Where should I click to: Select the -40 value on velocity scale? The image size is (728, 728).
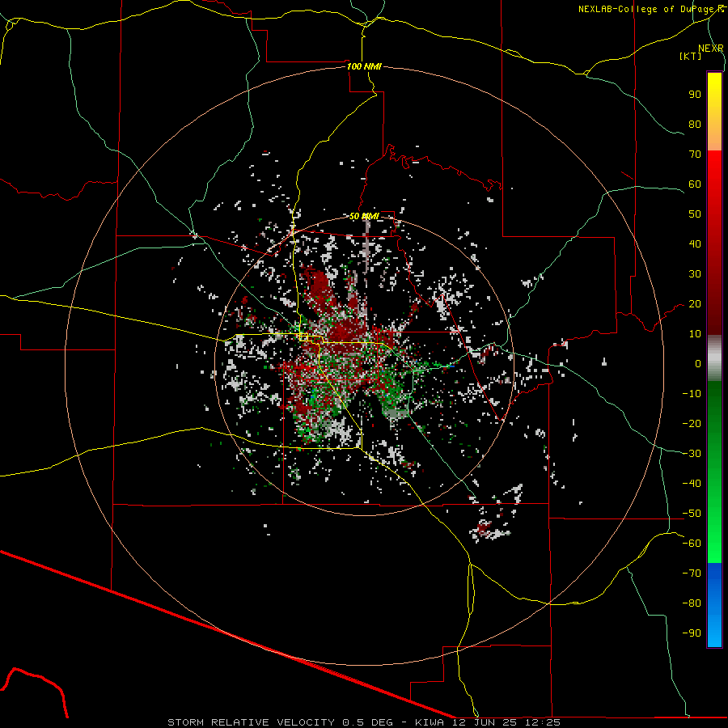point(692,484)
